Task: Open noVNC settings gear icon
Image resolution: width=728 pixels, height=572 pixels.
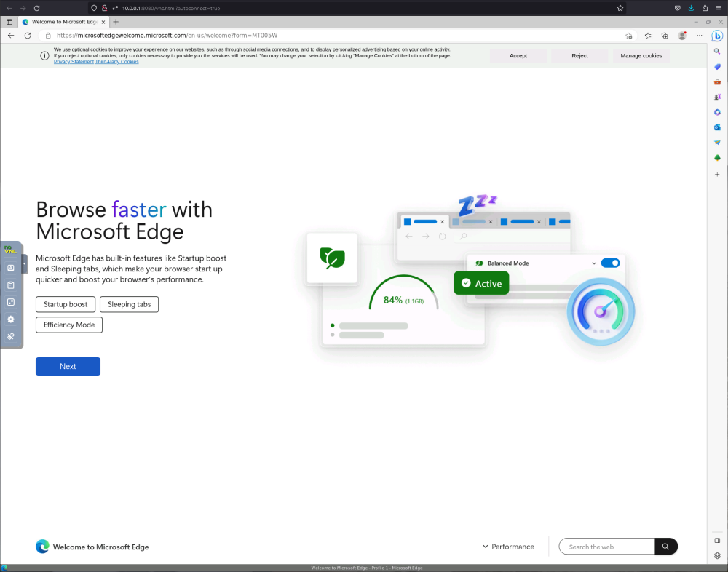Action: pos(11,319)
